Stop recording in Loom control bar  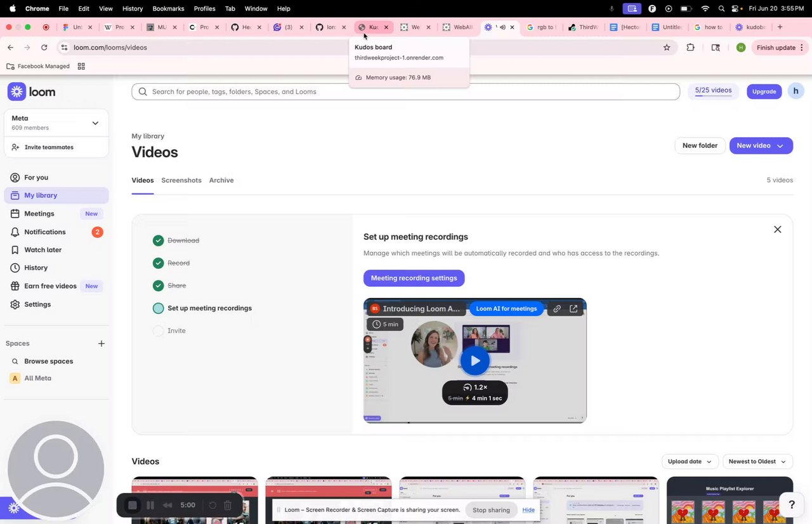point(133,506)
